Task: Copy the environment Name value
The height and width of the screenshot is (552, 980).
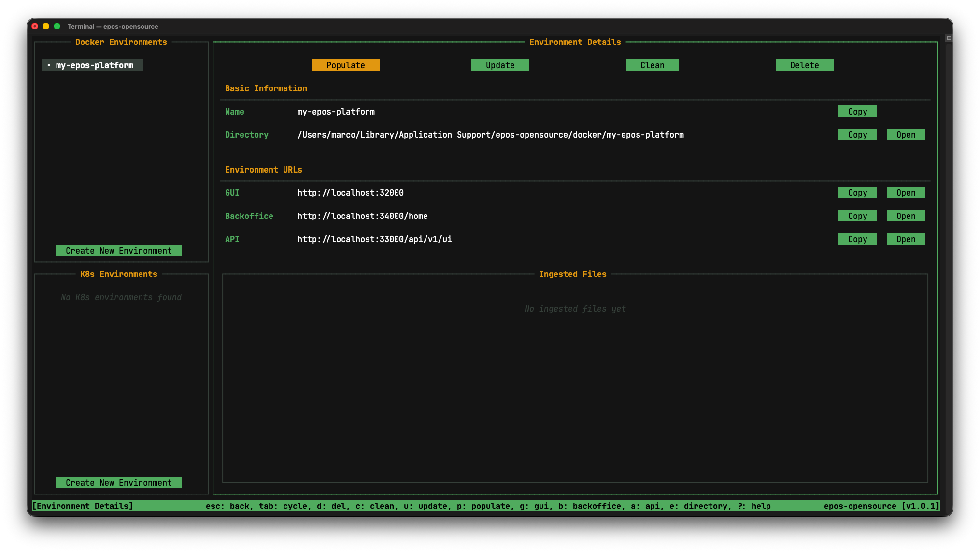Action: click(x=857, y=111)
